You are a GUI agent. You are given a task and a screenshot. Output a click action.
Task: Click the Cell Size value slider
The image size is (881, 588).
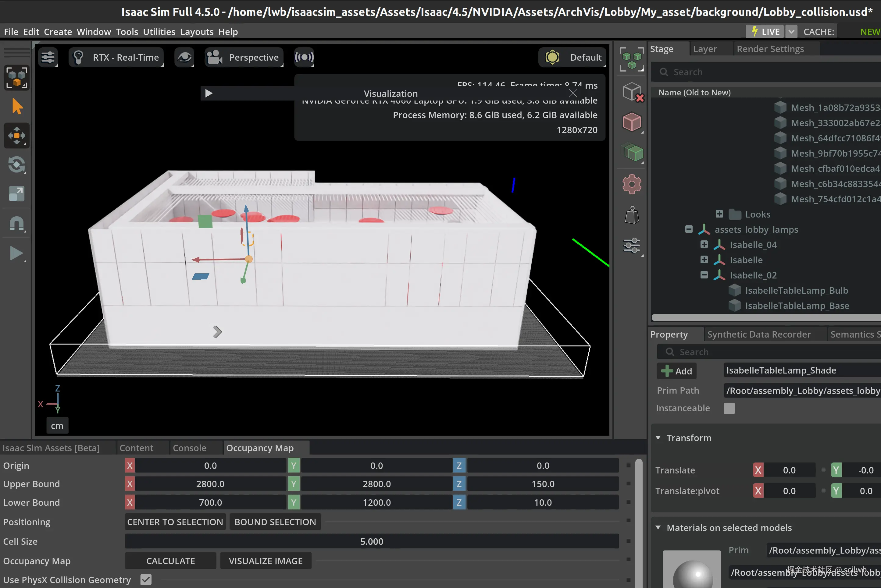(x=372, y=541)
